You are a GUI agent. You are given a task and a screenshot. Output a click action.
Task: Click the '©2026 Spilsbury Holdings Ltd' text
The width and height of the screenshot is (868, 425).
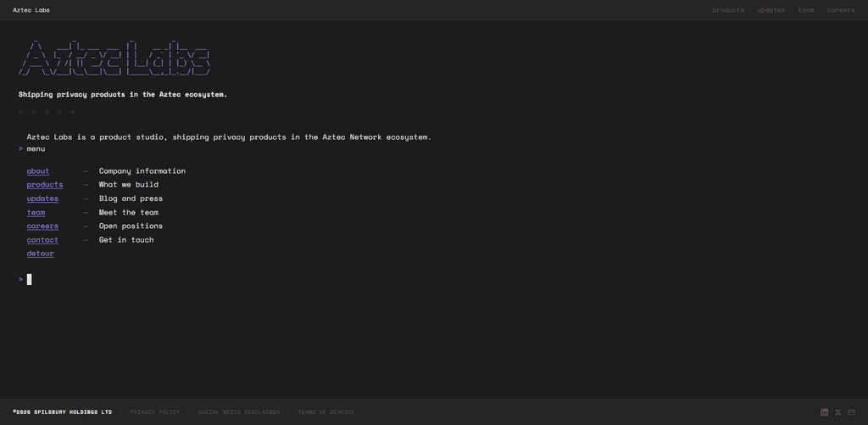[63, 411]
